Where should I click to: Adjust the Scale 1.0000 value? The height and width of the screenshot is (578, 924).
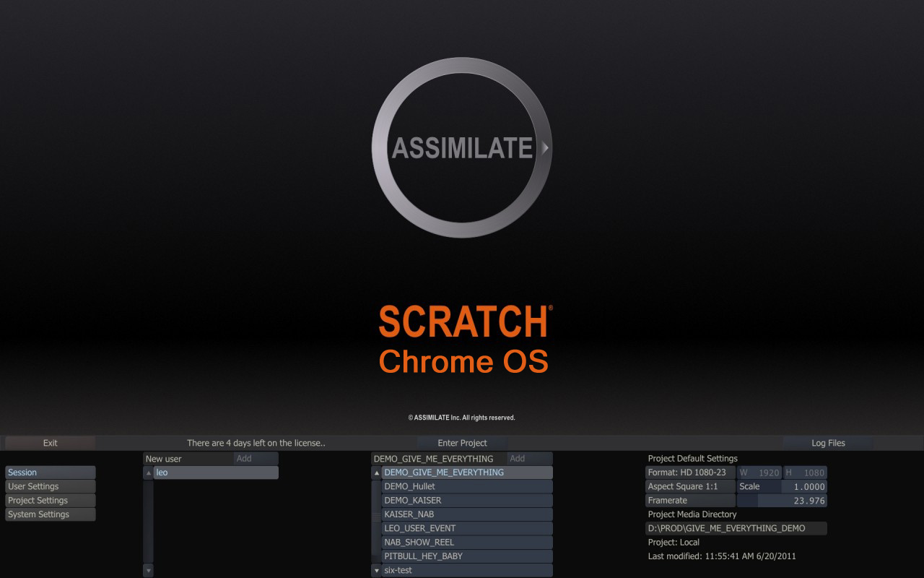click(782, 486)
